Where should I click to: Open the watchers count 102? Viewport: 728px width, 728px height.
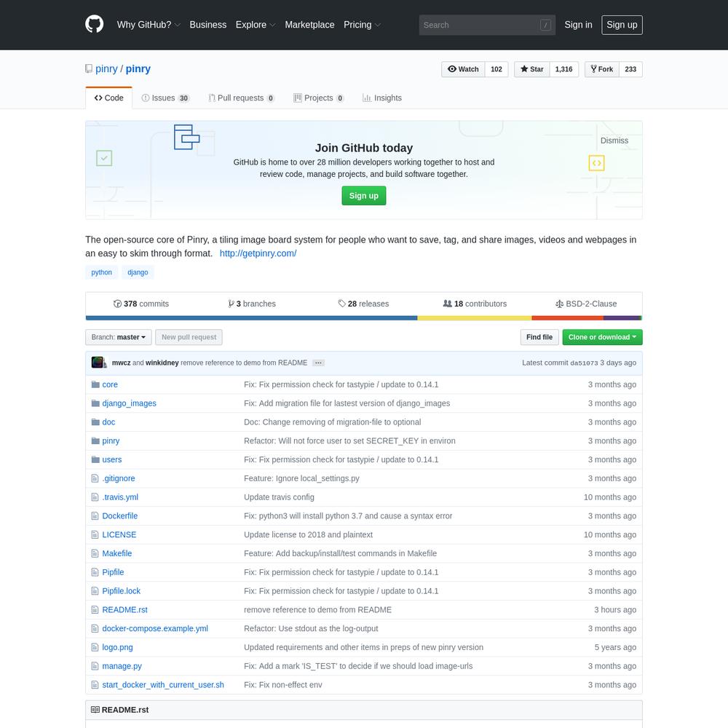496,69
